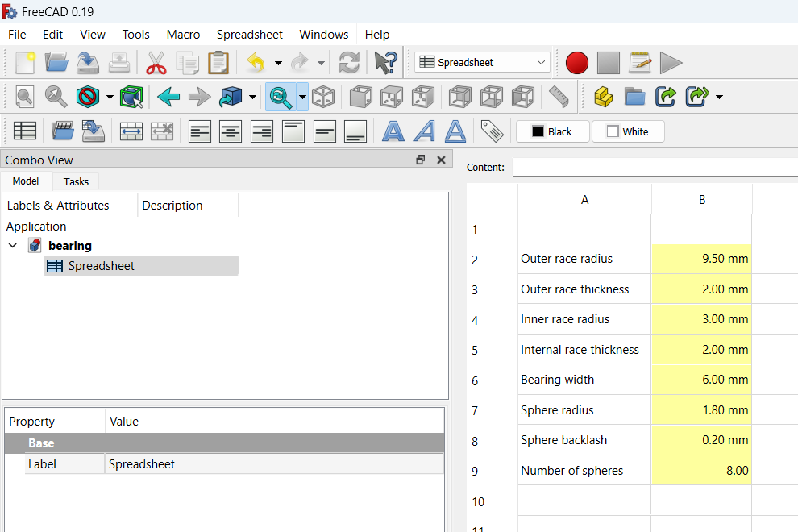Screen dimensions: 798x532
Task: Export spreadsheet with the save icon
Action: (94, 131)
